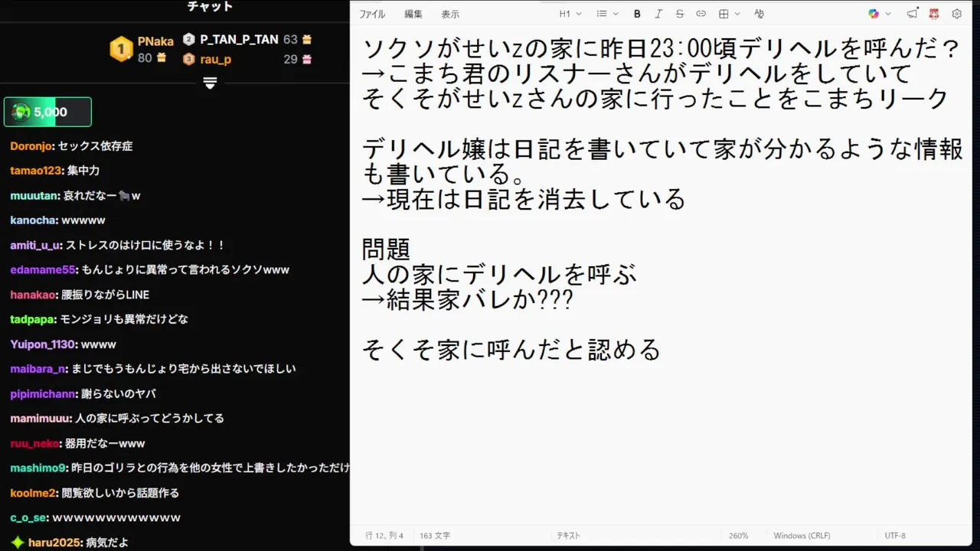Toggle bold formatting
This screenshot has height=551, width=980.
pos(637,14)
